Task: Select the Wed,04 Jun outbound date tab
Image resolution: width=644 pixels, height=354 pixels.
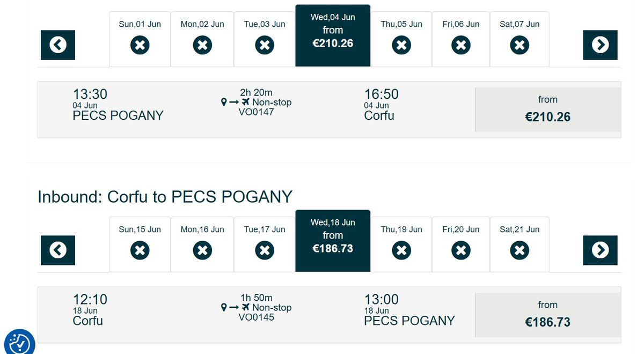Action: [x=333, y=35]
